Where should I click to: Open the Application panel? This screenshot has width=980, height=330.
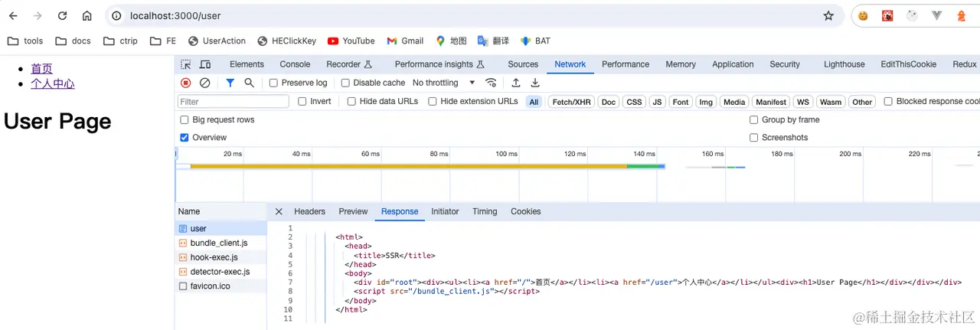733,64
